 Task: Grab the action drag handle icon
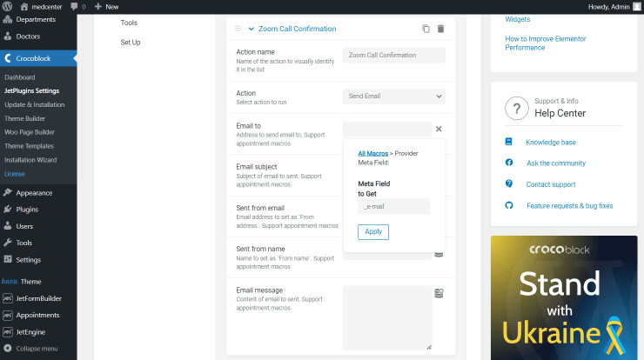(x=238, y=29)
